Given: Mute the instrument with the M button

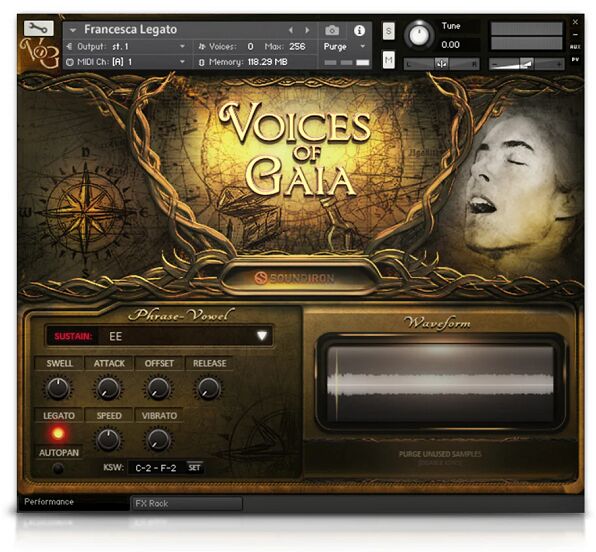Looking at the screenshot, I should (388, 60).
